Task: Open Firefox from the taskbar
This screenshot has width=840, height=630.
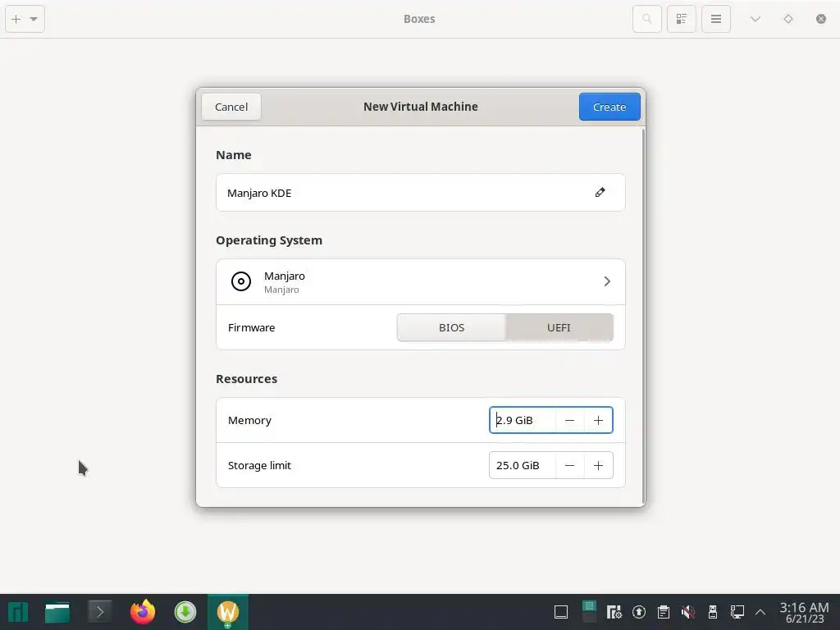Action: point(143,612)
